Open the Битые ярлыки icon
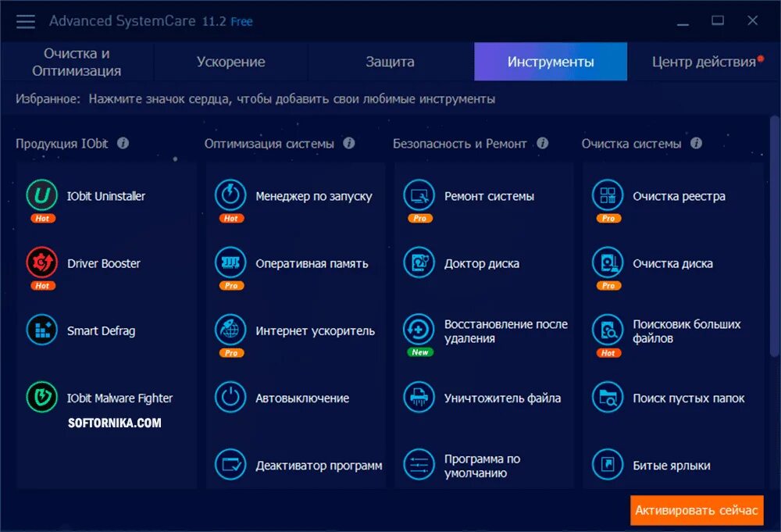This screenshot has height=532, width=781. (608, 464)
